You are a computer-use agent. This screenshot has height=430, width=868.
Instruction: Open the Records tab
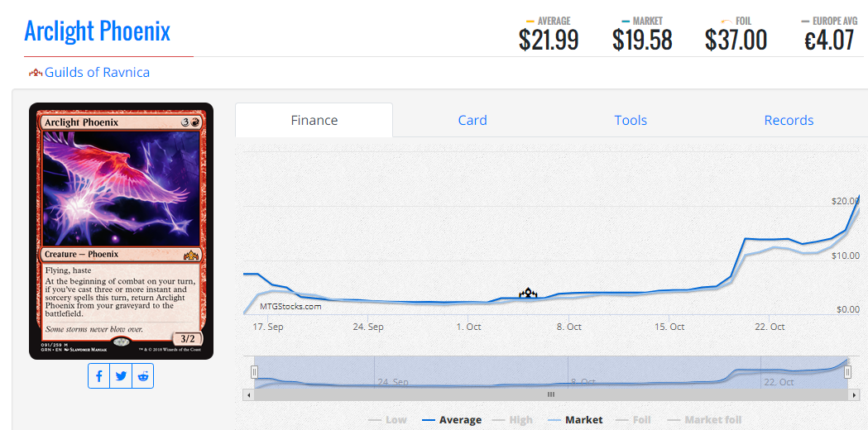tap(789, 120)
